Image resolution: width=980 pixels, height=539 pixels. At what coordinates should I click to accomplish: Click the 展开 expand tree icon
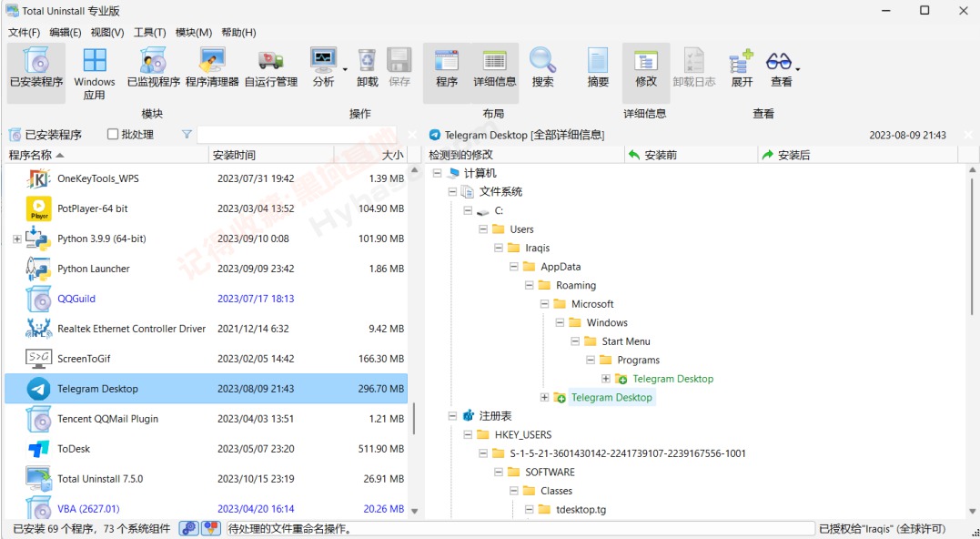742,62
